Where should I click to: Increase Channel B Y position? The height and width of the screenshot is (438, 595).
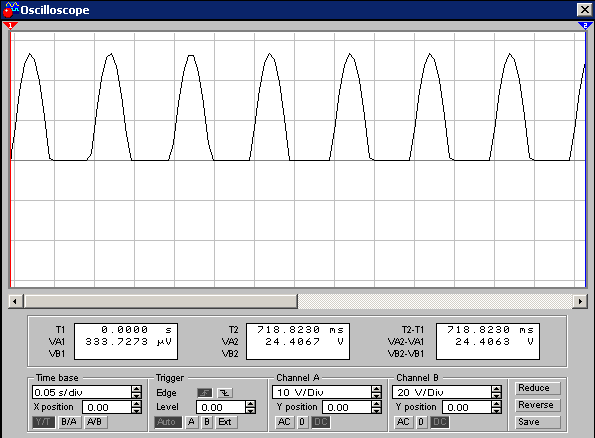(x=496, y=404)
